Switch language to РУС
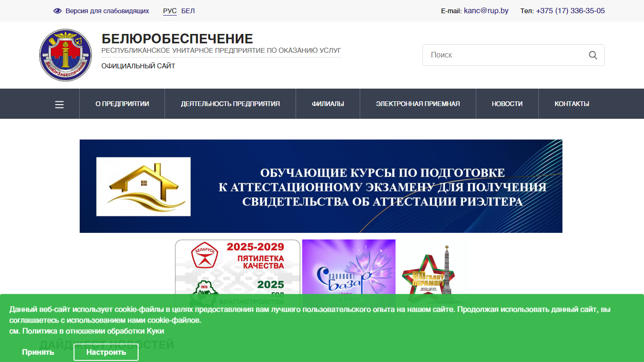 pyautogui.click(x=170, y=11)
